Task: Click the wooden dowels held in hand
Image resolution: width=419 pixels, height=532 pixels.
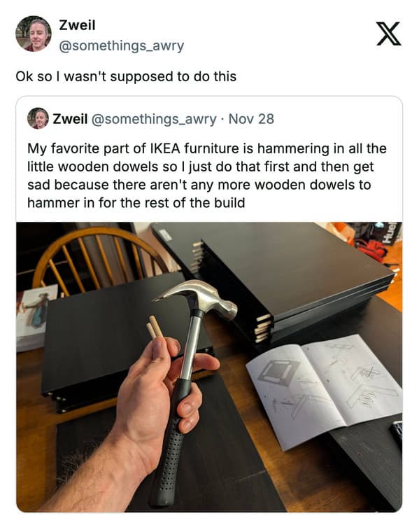Action: pyautogui.click(x=155, y=327)
